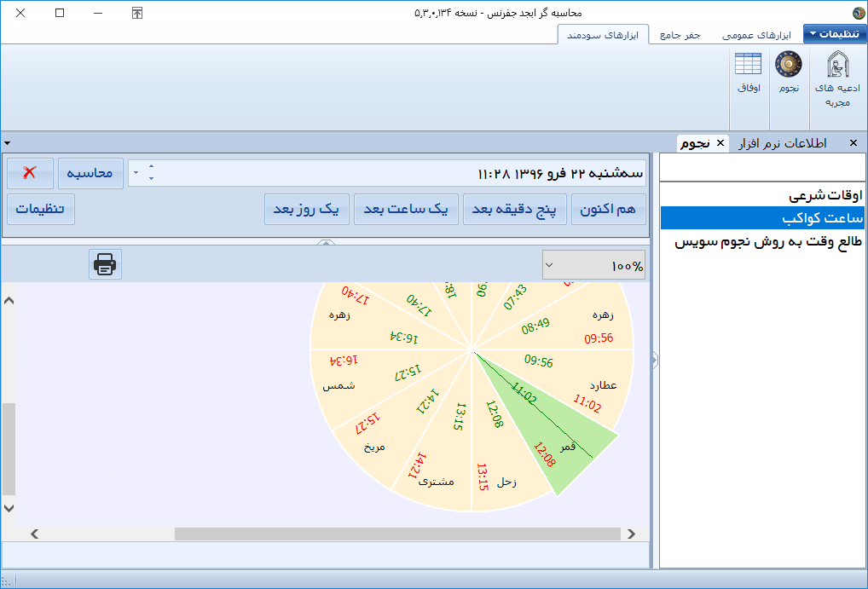Switch to جفر جامع ribbon tab
The height and width of the screenshot is (589, 868).
coord(680,35)
